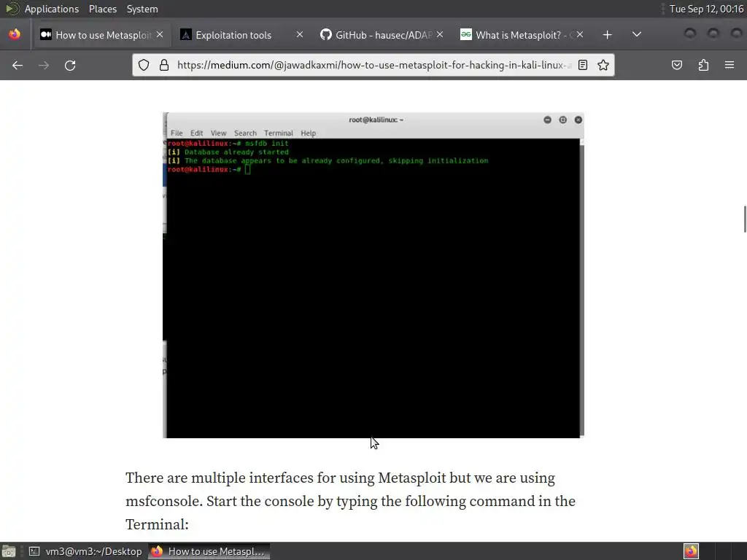Expand the list all tabs dropdown
Viewport: 747px width, 560px height.
(x=636, y=34)
